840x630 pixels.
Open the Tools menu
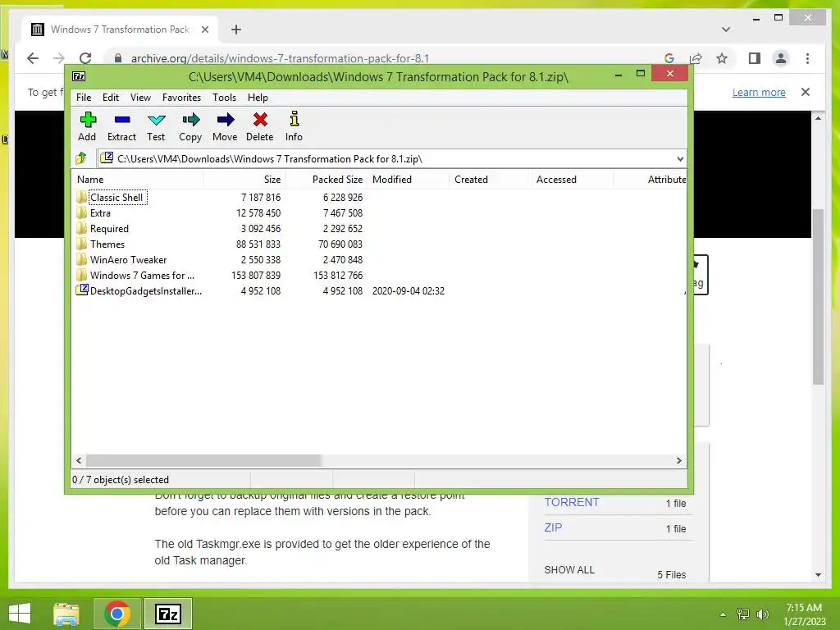click(x=225, y=98)
